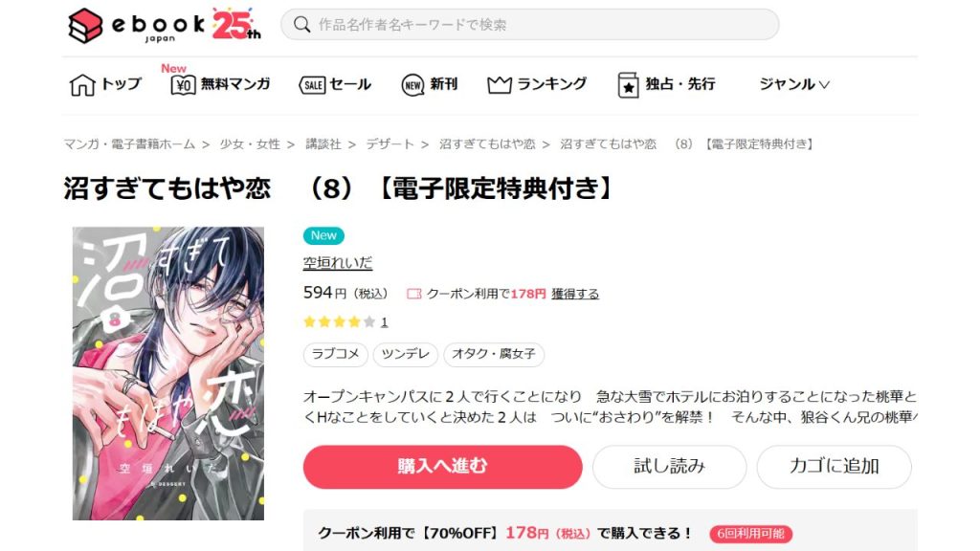Select the ラブコメ tag
The width and height of the screenshot is (980, 551).
(336, 354)
